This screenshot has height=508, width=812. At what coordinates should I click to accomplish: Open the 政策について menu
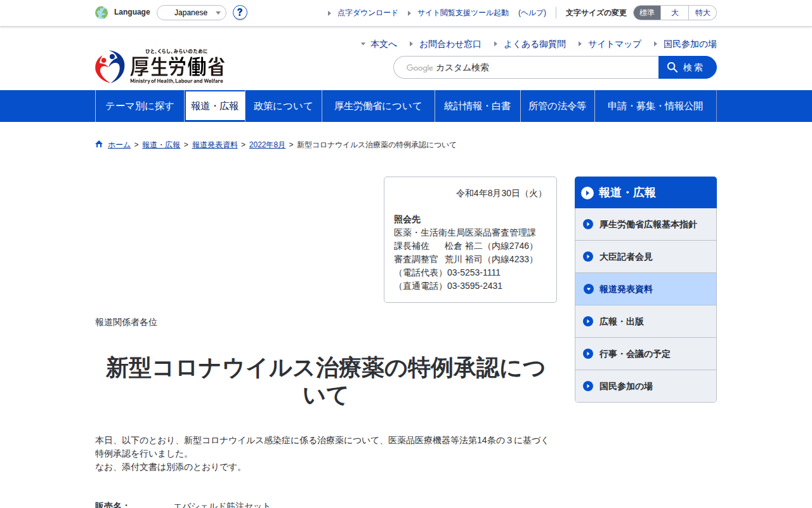[284, 106]
